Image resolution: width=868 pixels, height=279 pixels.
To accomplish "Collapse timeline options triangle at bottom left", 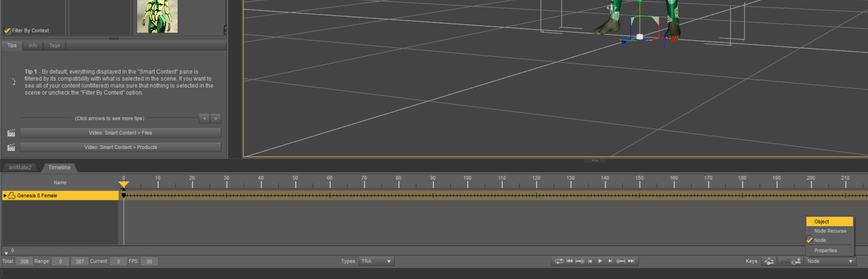I will [x=6, y=253].
